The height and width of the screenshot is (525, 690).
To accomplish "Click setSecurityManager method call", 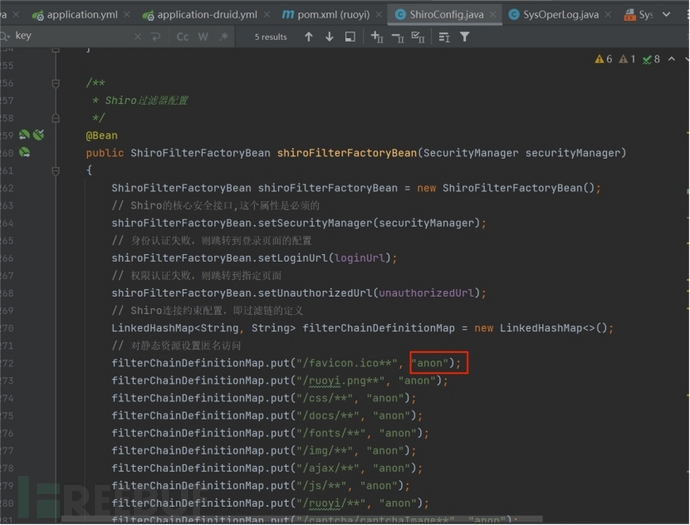I will pyautogui.click(x=315, y=223).
